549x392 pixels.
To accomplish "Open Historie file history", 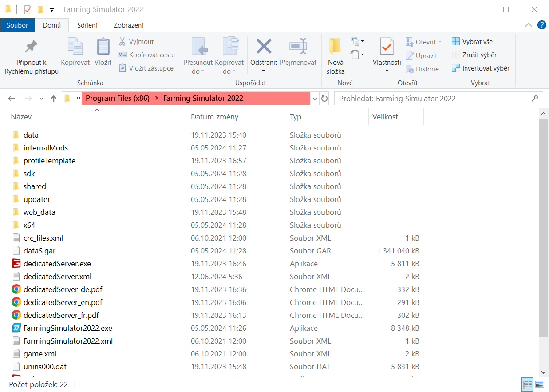I will (422, 69).
